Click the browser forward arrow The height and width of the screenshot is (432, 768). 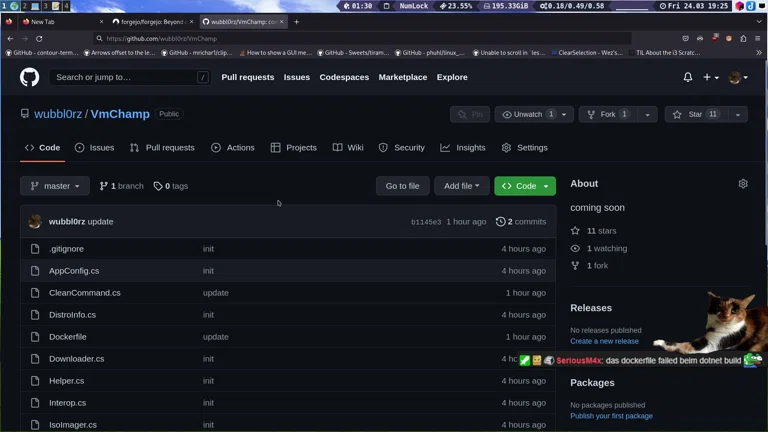coord(24,38)
